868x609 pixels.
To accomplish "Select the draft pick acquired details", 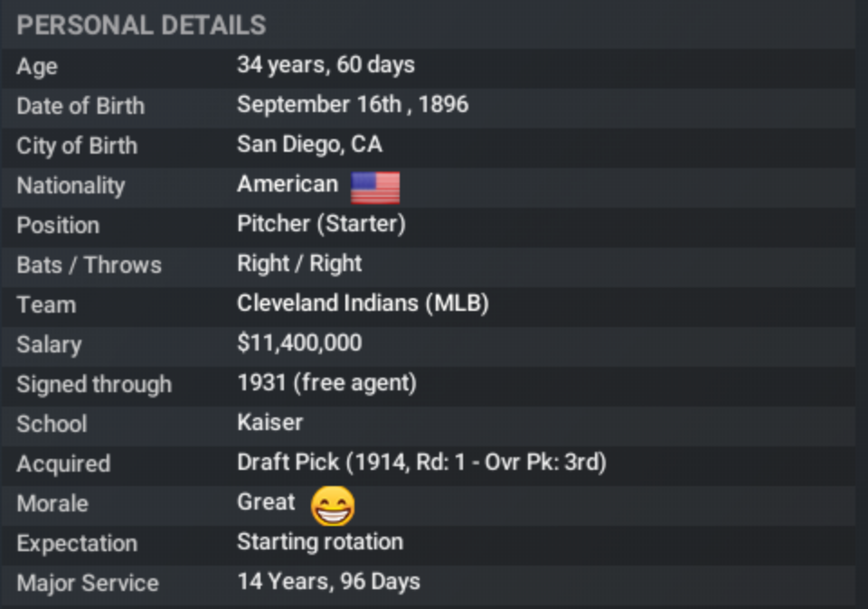I will [421, 463].
